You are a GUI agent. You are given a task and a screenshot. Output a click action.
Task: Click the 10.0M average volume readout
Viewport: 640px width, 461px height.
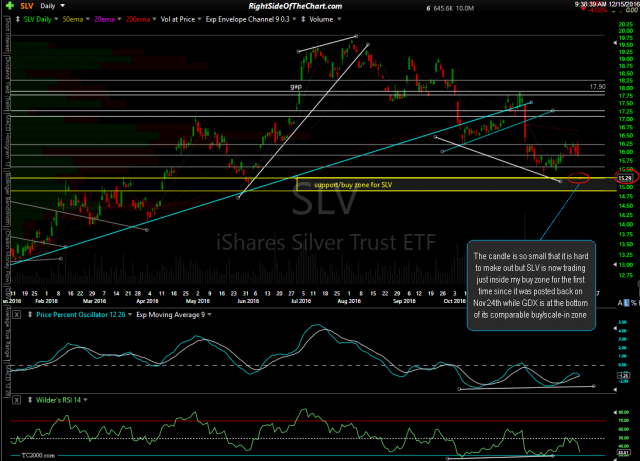(x=465, y=8)
